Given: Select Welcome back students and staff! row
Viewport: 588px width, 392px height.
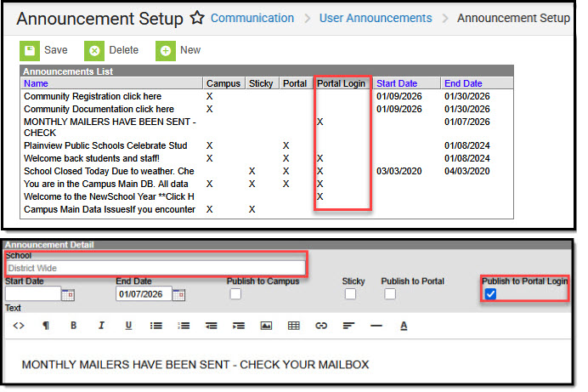Looking at the screenshot, I should click(267, 158).
